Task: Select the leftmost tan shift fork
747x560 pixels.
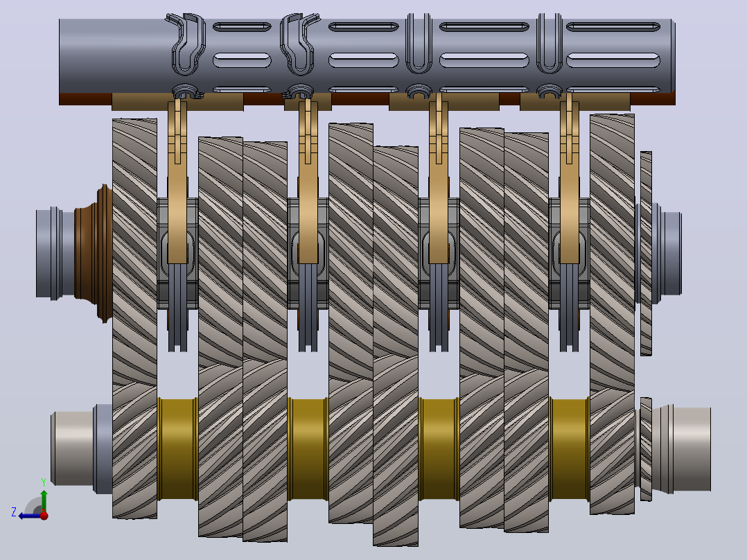Action: 177,181
